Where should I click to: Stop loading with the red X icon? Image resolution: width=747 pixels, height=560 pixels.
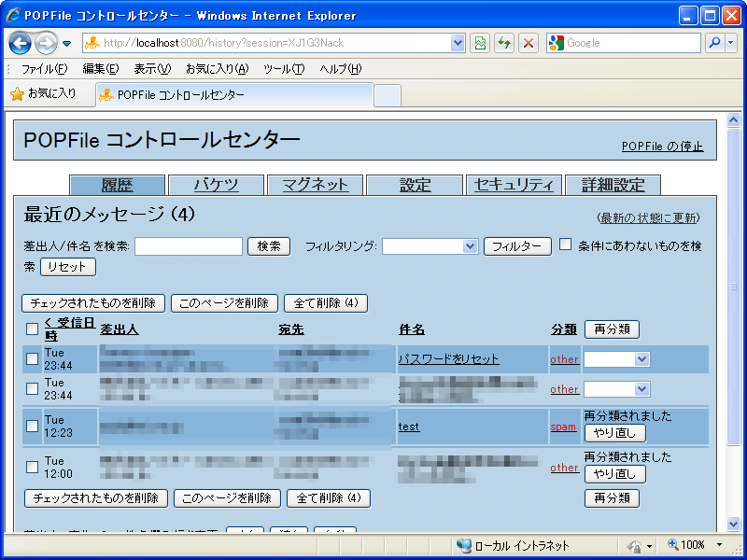pyautogui.click(x=528, y=43)
